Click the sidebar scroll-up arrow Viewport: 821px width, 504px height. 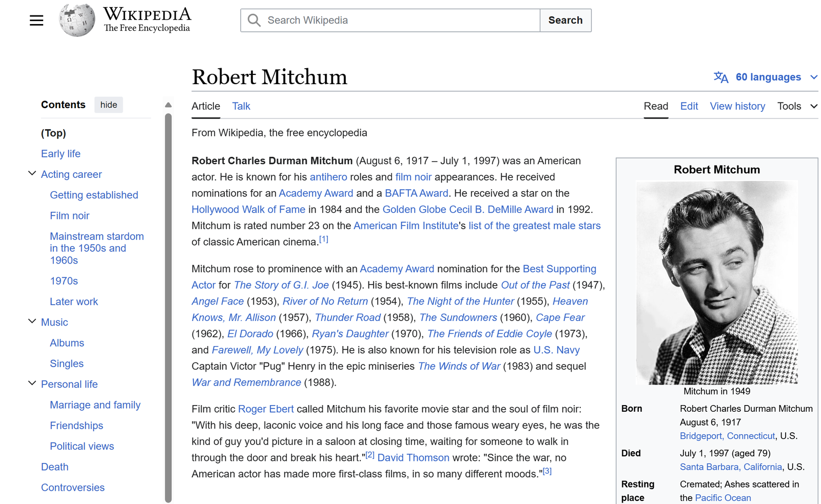tap(168, 105)
